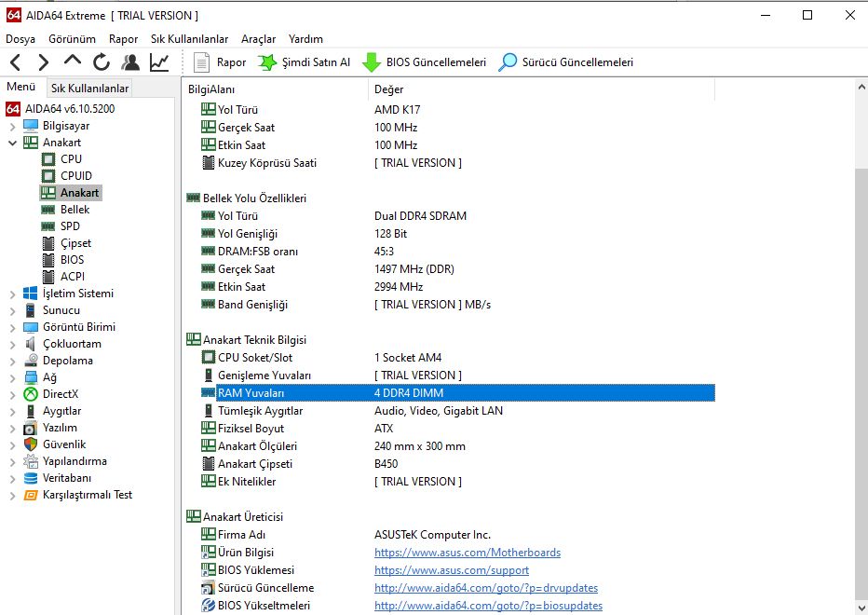Expand the Aygıtlar tree node
The height and width of the screenshot is (615, 868).
click(x=12, y=412)
